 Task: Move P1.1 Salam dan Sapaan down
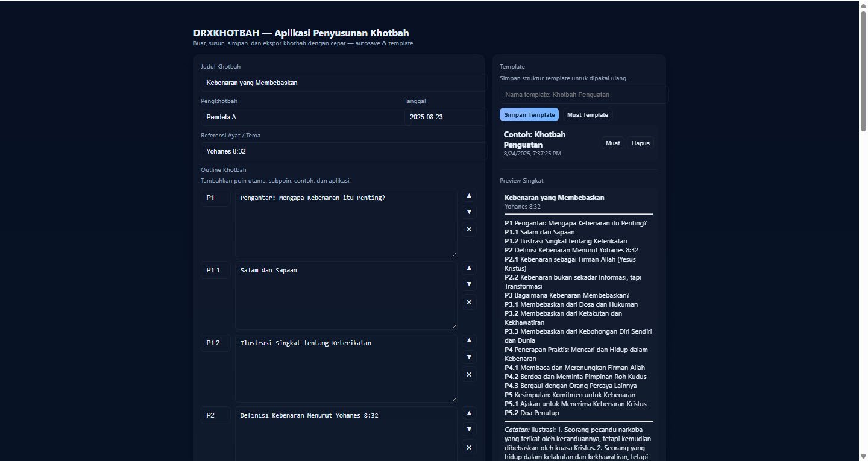coord(469,284)
